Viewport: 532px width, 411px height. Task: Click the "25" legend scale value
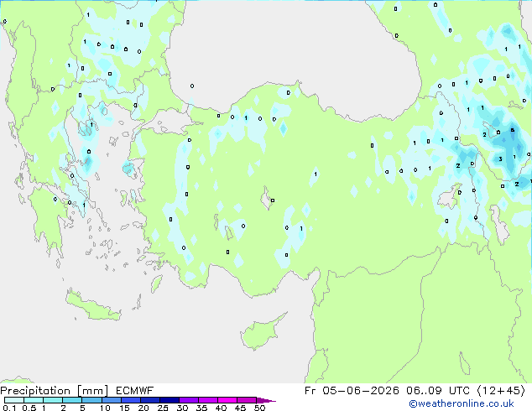tap(163, 408)
